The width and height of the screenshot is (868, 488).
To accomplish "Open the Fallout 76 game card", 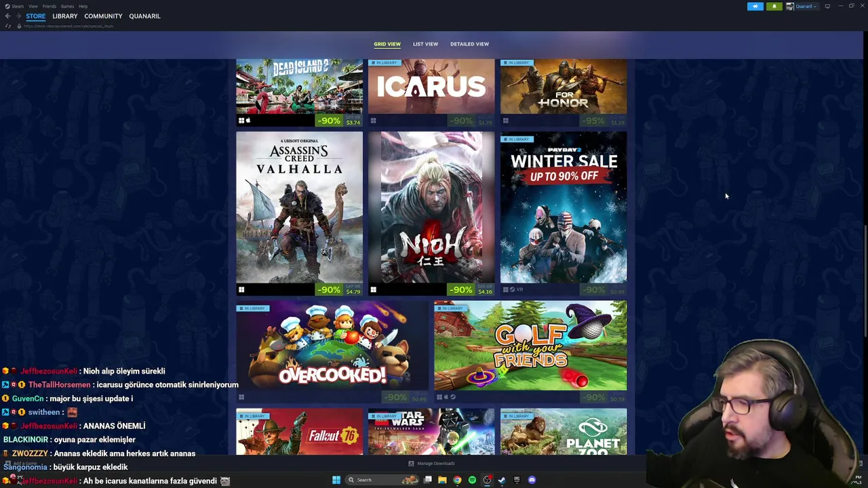I will (299, 431).
